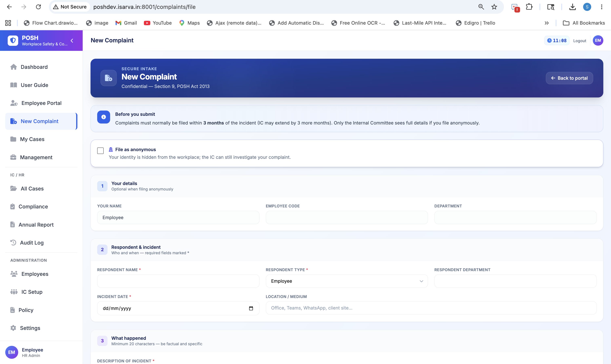Open the Respondent Type dropdown
611x364 pixels.
point(347,281)
